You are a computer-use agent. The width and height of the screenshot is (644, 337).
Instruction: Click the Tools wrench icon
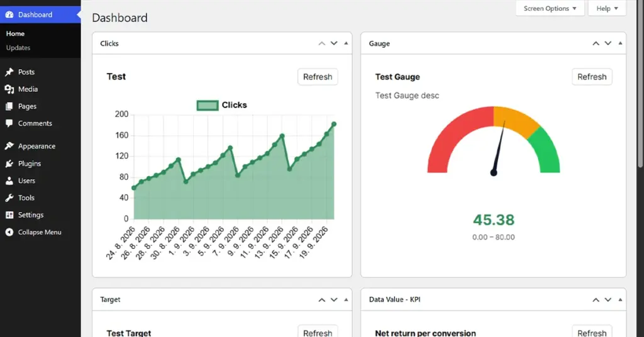[x=9, y=198]
